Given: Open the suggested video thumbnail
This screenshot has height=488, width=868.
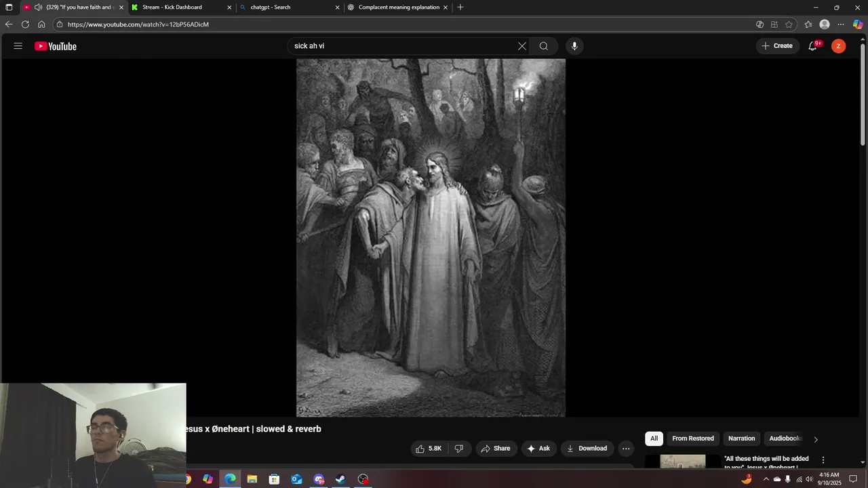Looking at the screenshot, I should coord(683,462).
